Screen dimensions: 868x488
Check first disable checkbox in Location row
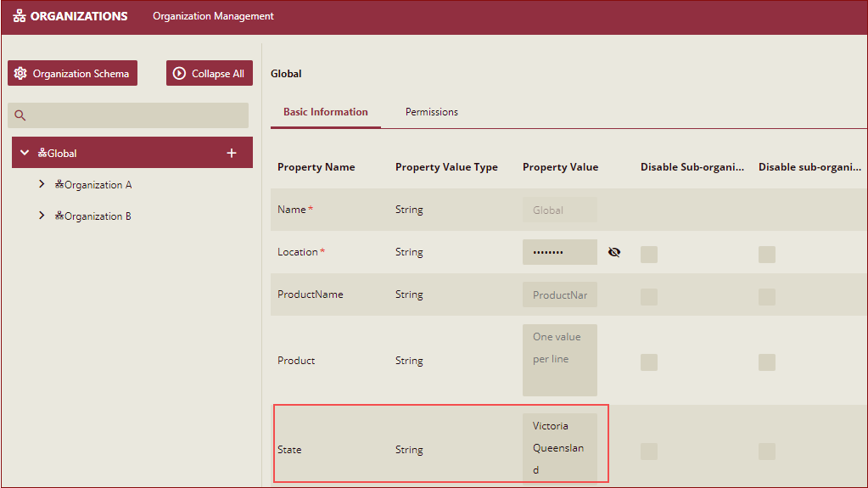pos(649,254)
